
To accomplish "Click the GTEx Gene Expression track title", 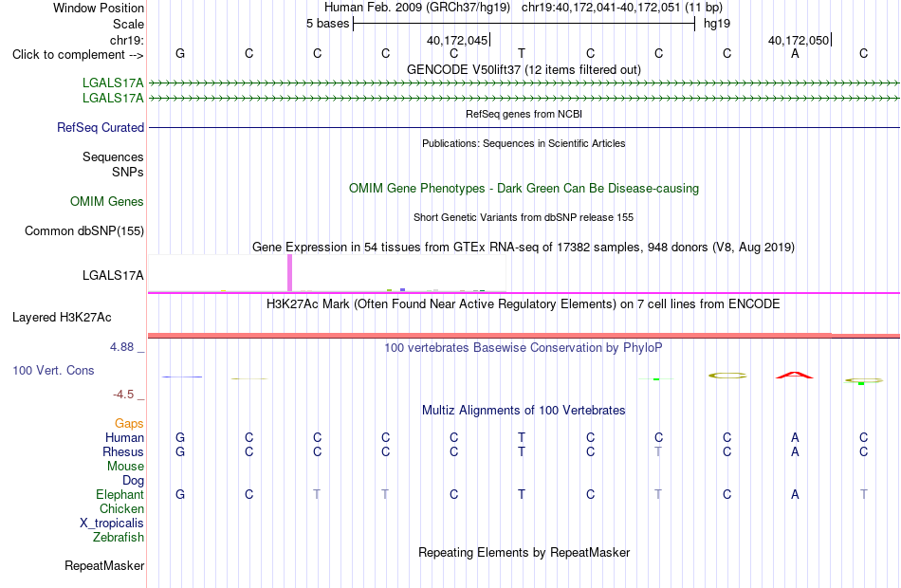I will (524, 248).
